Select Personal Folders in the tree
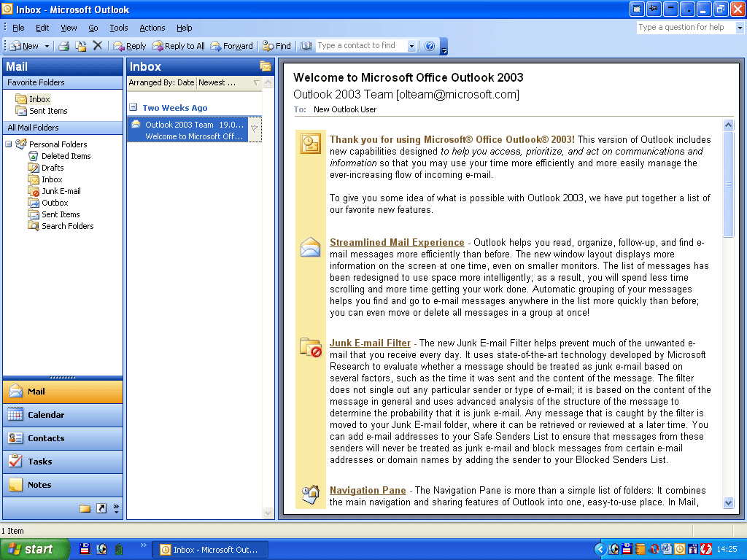This screenshot has width=747, height=560. 52,144
